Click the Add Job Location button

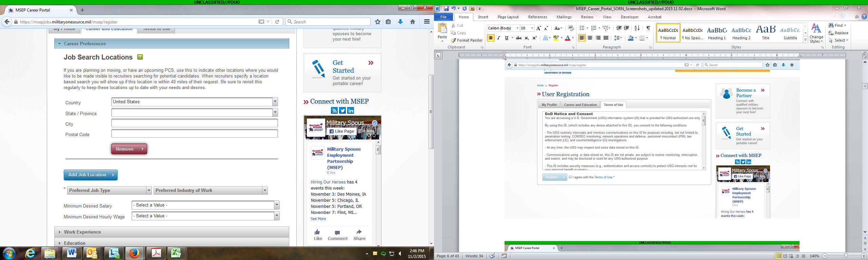coord(91,175)
